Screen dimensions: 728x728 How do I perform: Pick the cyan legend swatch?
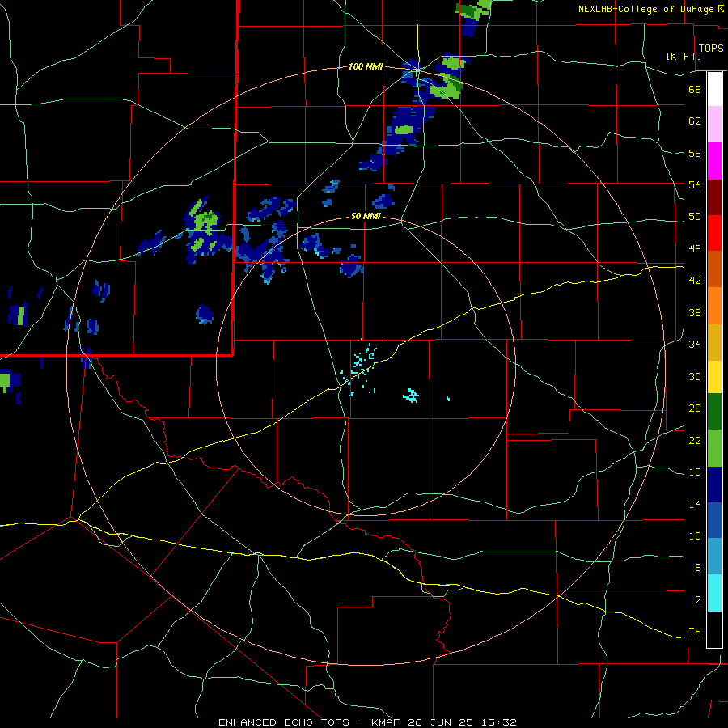714,593
